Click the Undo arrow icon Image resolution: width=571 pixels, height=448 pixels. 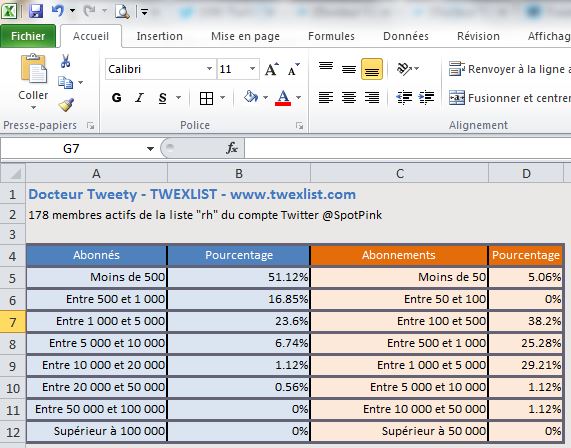tap(58, 11)
